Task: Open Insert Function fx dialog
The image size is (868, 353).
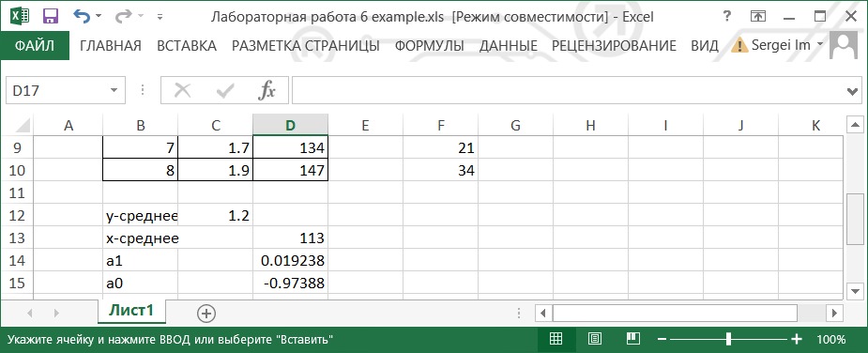Action: 267,90
